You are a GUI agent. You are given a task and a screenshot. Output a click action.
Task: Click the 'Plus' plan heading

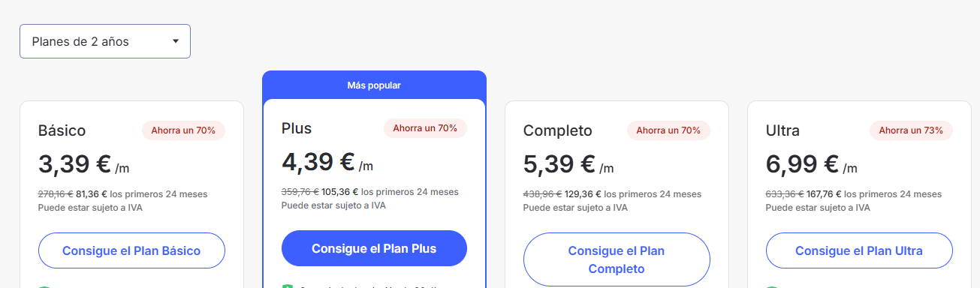click(297, 128)
